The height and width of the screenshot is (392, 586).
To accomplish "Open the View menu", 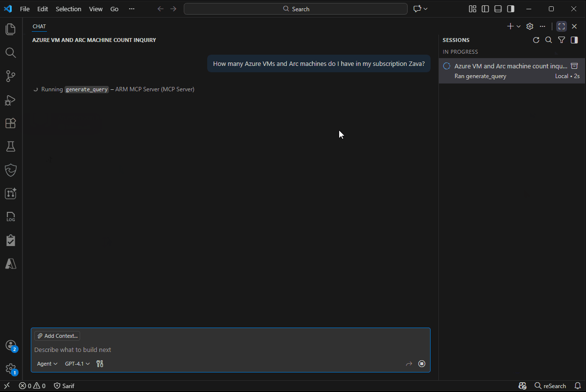I will click(x=96, y=9).
